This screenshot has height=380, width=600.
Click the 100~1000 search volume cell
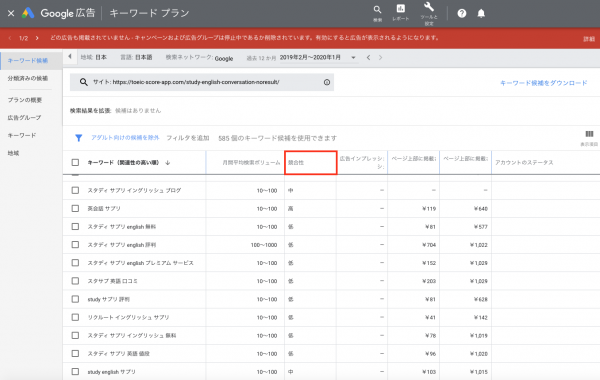click(x=264, y=245)
